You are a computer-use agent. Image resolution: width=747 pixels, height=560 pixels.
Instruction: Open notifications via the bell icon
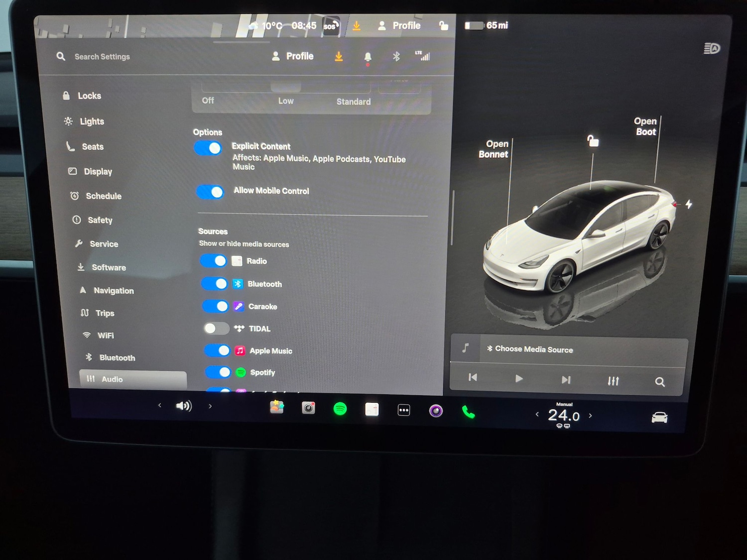368,56
